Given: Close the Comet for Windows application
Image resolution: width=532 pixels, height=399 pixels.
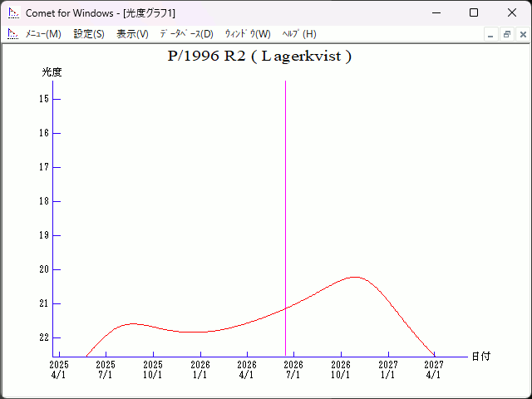Looking at the screenshot, I should click(512, 13).
